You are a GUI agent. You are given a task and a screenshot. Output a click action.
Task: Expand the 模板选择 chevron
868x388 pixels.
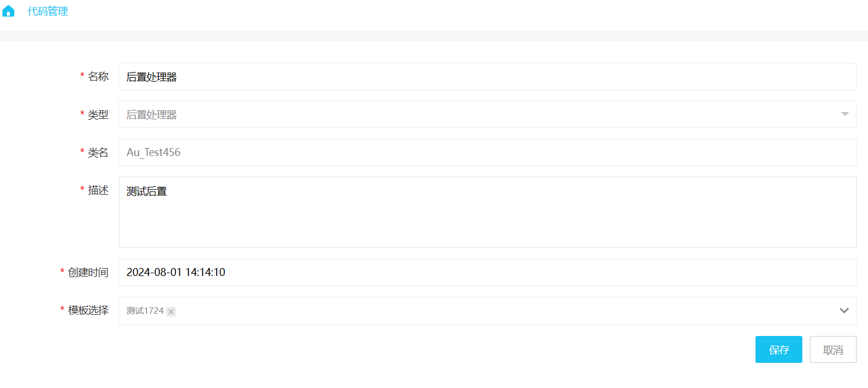pos(844,311)
